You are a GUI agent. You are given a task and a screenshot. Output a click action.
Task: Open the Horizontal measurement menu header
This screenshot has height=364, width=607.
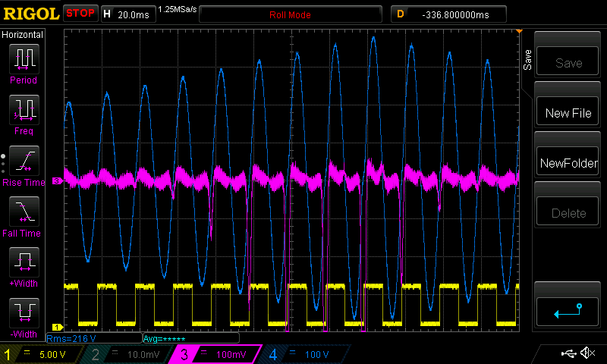click(x=24, y=35)
